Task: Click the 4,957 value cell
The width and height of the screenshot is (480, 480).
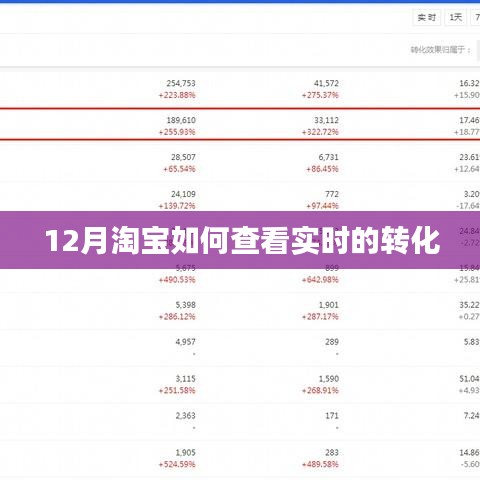Action: coord(185,342)
